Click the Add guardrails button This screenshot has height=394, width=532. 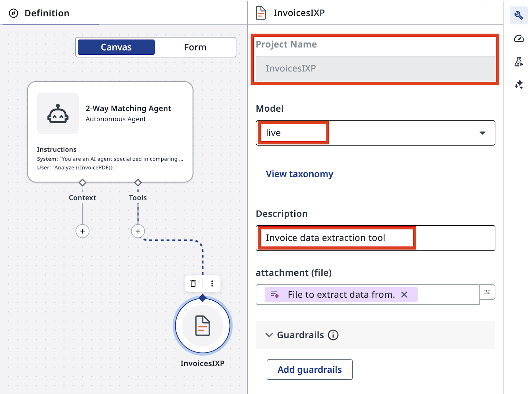[x=310, y=369]
